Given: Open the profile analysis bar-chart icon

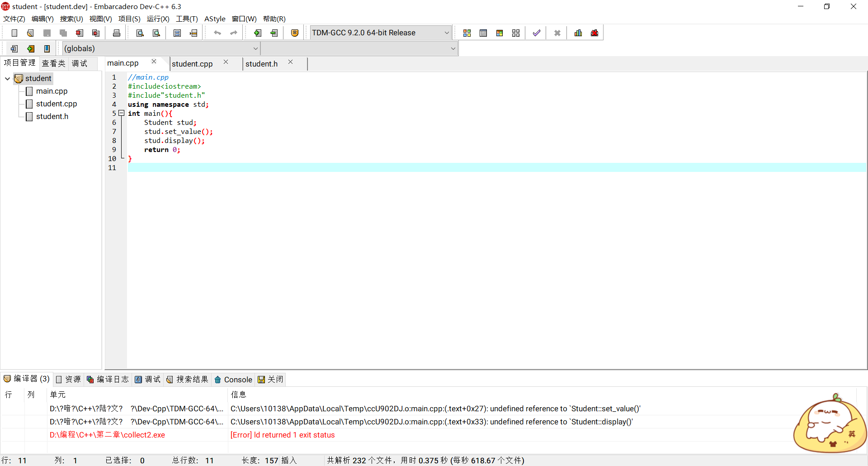Looking at the screenshot, I should click(x=578, y=33).
